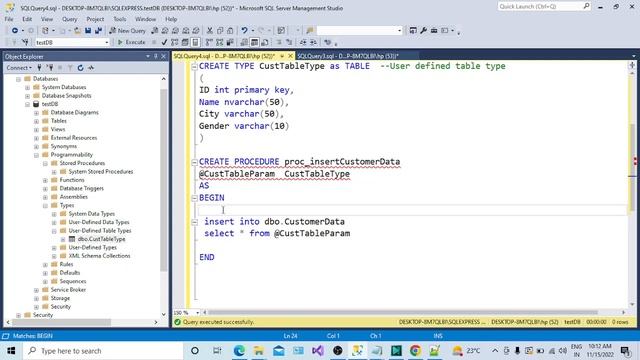The height and width of the screenshot is (360, 640).
Task: Expand the System Databases folder
Action: (x=27, y=87)
